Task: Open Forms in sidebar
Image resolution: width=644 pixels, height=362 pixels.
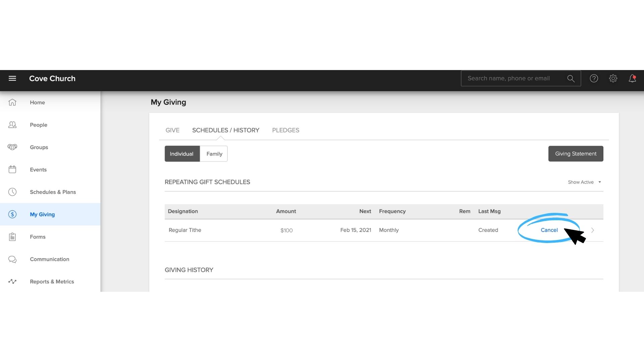Action: [50, 237]
